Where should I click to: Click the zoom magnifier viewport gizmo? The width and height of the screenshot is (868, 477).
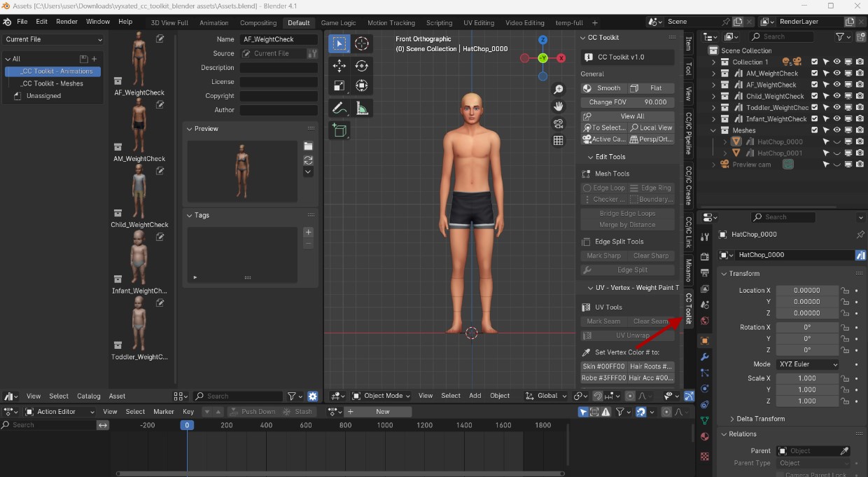coord(559,90)
